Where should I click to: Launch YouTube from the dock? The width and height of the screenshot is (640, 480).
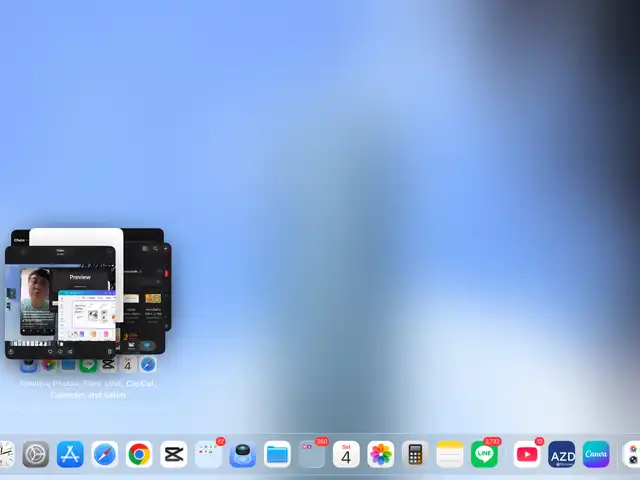coord(527,455)
